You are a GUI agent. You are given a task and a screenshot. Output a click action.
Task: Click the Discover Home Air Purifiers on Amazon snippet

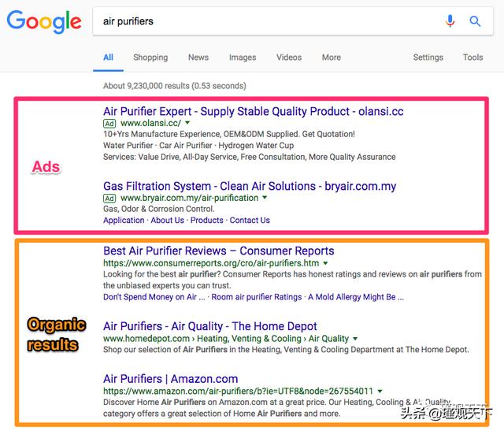277,408
